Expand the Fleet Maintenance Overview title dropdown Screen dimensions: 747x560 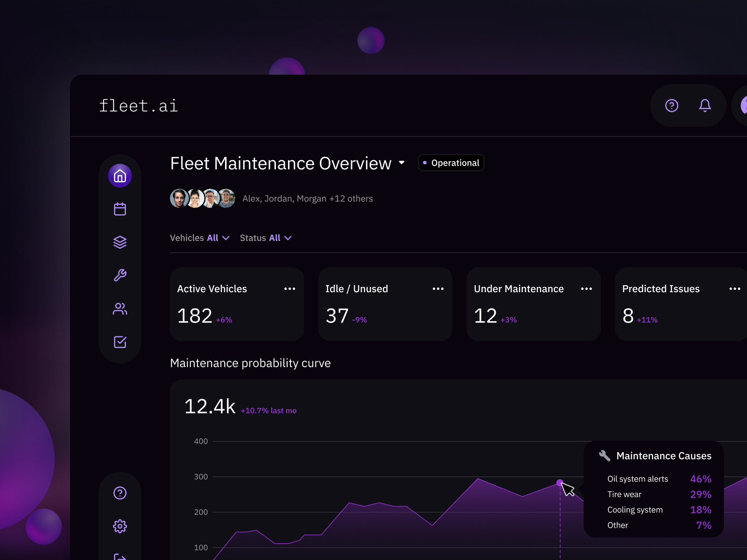[x=402, y=163]
